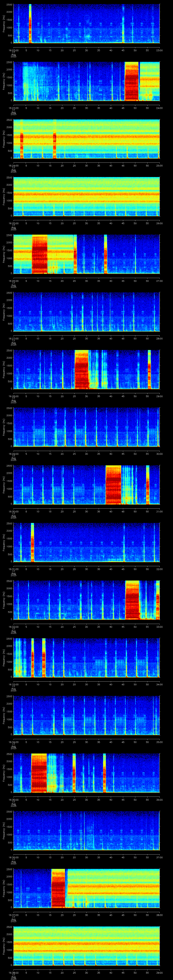Click the spectrogram panel starting at 16:37:00

tap(87, 888)
